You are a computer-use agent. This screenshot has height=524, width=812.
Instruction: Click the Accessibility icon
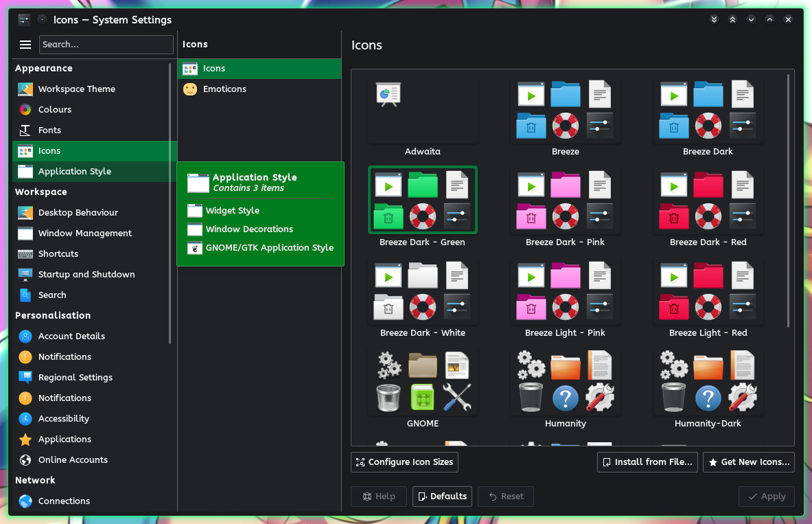click(25, 419)
